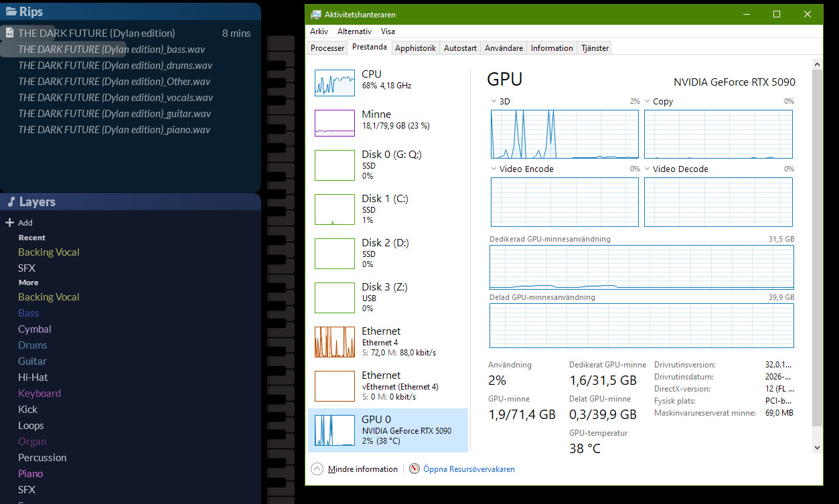Viewport: 839px width, 504px height.
Task: Click the Mindre information collapse icon
Action: tap(317, 469)
